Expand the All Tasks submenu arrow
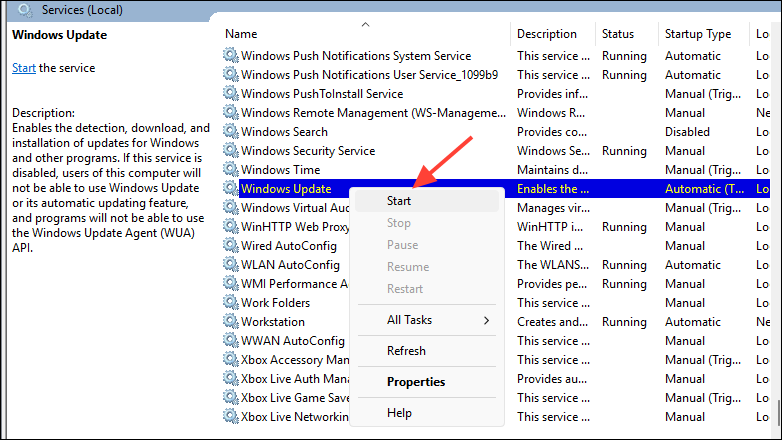782x440 pixels. click(x=486, y=320)
